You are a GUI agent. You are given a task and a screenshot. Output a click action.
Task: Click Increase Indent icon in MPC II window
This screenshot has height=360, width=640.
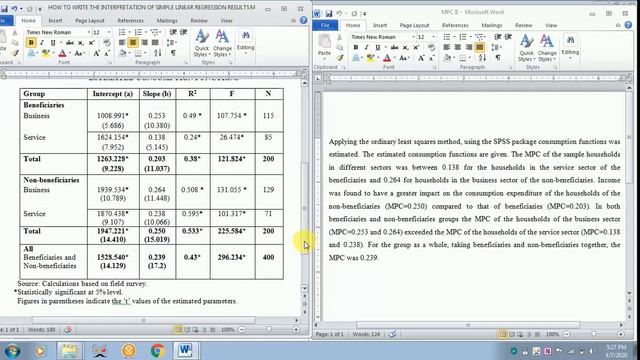coord(508,37)
